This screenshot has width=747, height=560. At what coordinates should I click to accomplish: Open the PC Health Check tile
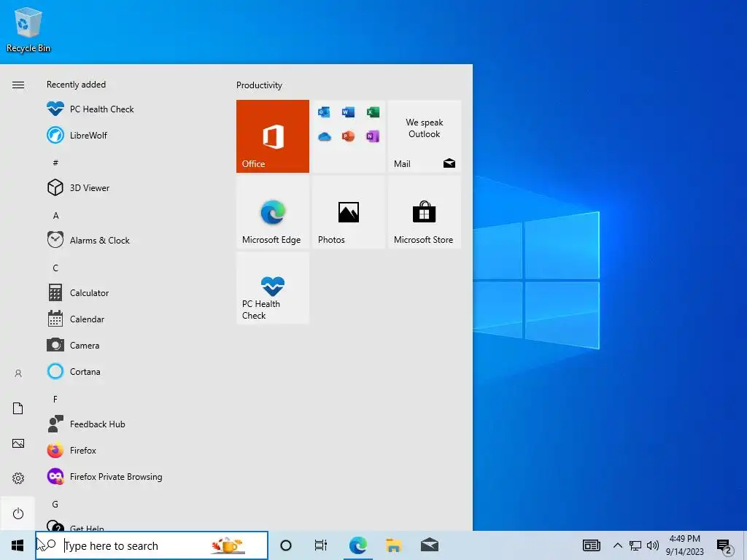(273, 288)
